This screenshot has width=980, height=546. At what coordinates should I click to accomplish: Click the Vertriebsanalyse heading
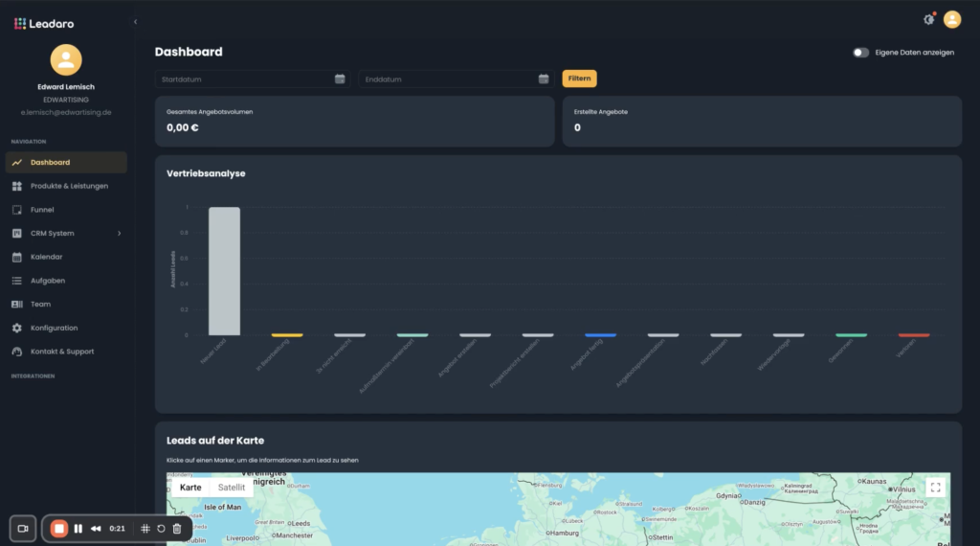(x=206, y=173)
